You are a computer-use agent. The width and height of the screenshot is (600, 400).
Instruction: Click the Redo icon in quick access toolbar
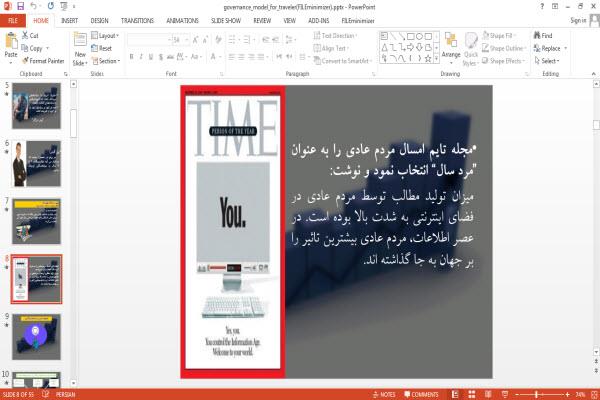pyautogui.click(x=51, y=6)
